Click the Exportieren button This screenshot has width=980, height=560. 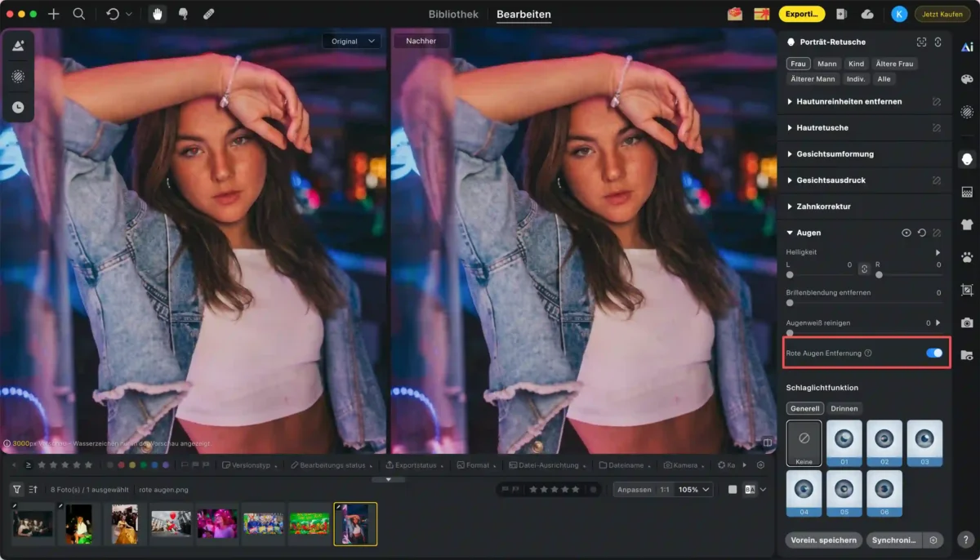click(x=801, y=14)
